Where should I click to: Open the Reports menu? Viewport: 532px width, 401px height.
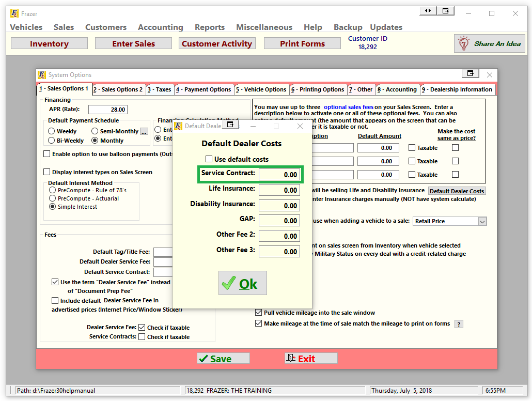[x=210, y=27]
